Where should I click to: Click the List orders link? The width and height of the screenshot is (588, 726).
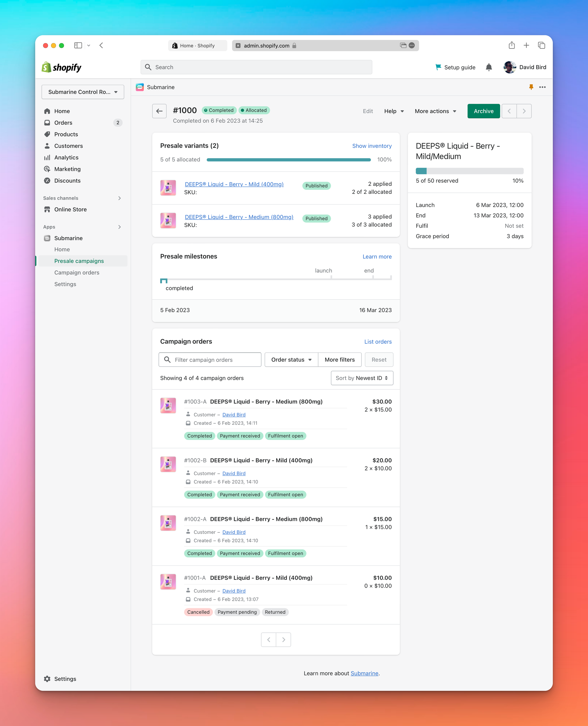(x=377, y=341)
